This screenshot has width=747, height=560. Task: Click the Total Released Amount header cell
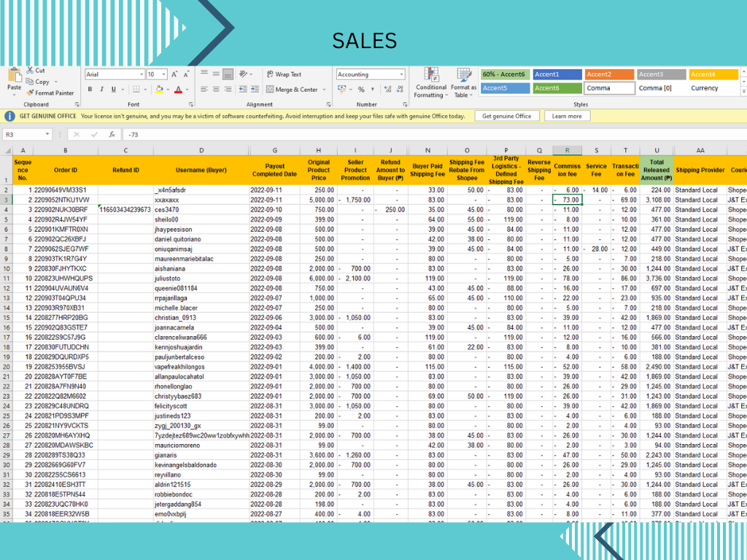657,170
